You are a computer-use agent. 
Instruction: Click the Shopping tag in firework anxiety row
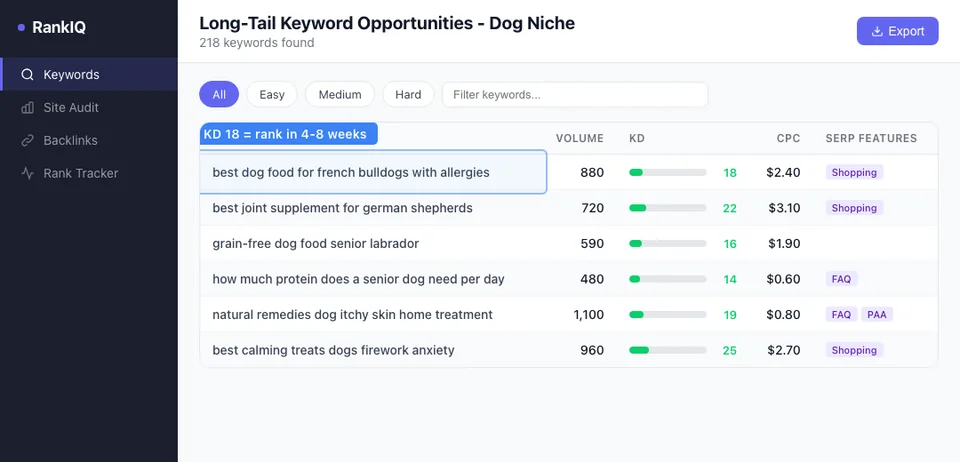pos(854,350)
